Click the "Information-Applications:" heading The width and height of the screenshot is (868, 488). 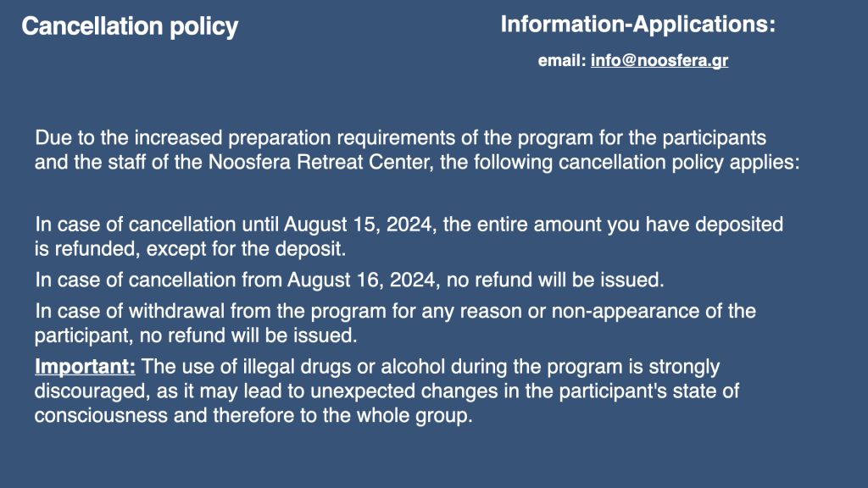[637, 25]
